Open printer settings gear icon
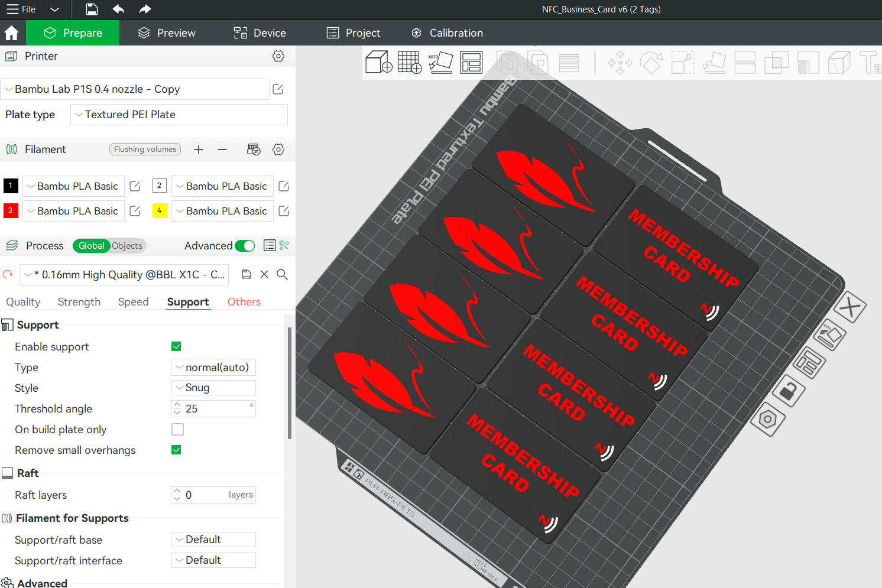This screenshot has width=882, height=588. pos(278,56)
